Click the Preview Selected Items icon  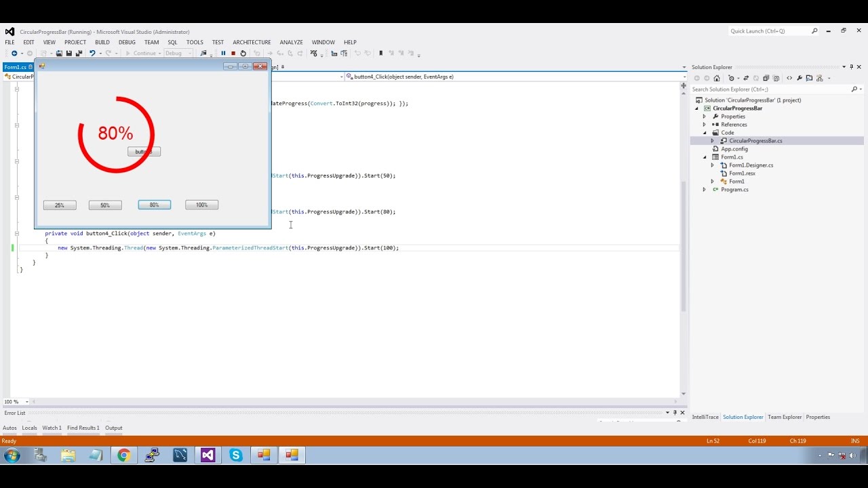810,78
